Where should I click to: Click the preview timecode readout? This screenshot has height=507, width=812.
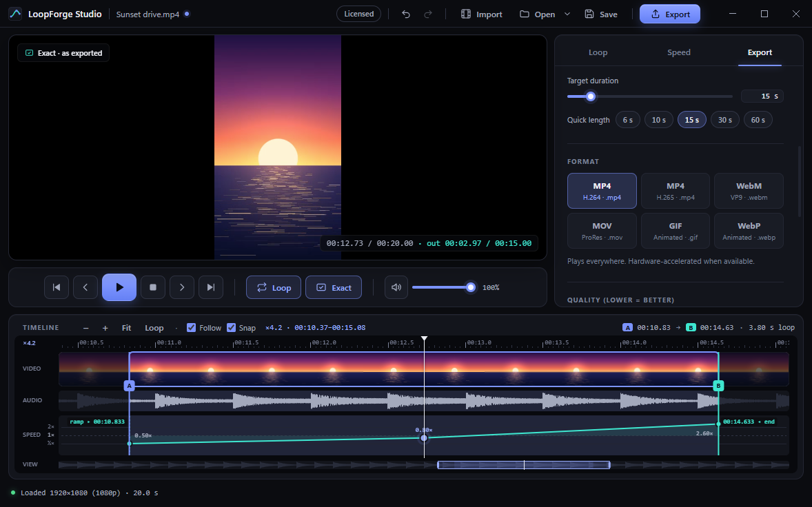[429, 243]
